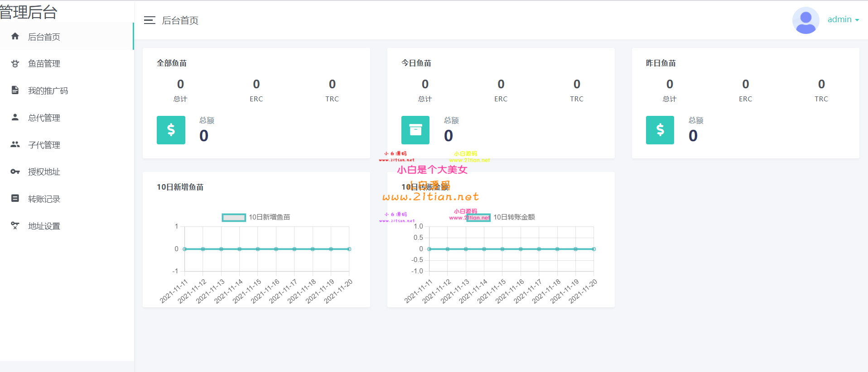Click the person icon beside 总代管理

pos(15,117)
